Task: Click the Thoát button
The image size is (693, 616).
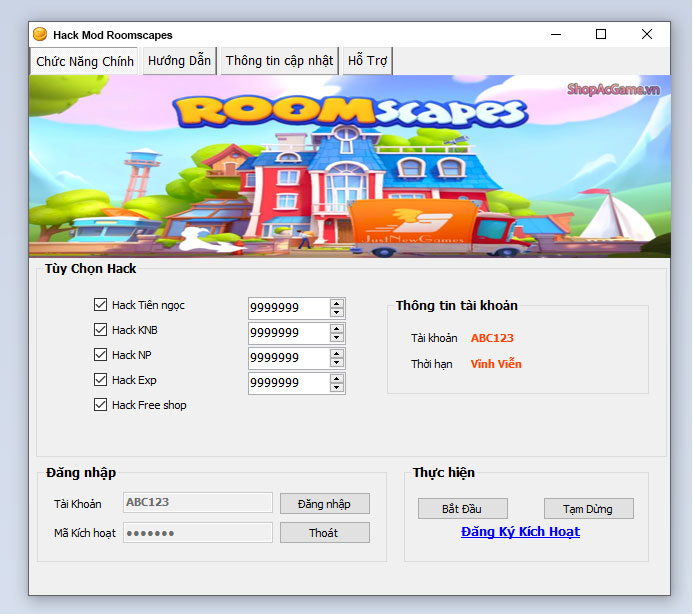Action: (x=325, y=533)
